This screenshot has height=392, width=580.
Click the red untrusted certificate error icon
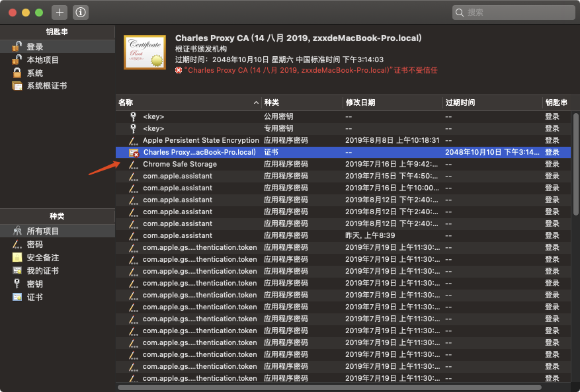point(179,70)
